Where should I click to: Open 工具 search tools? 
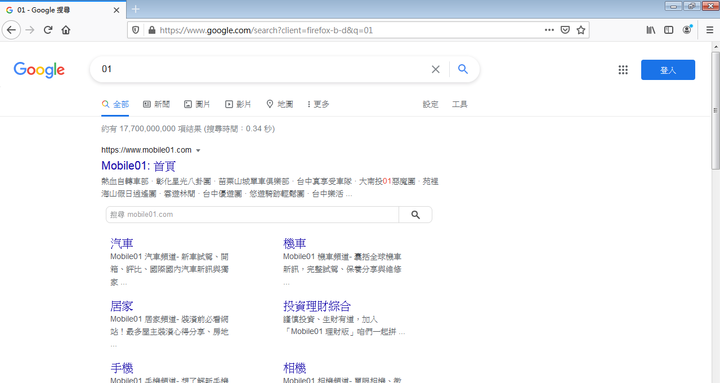point(460,104)
